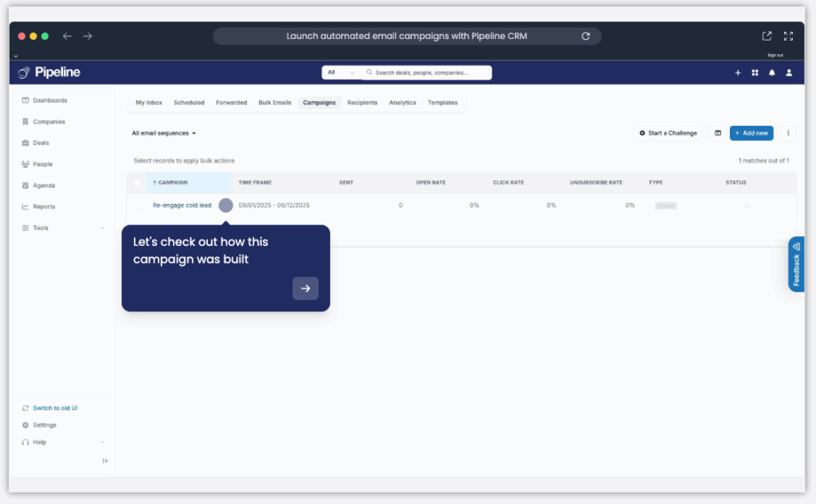This screenshot has height=504, width=816.
Task: Select Dashboards in the sidebar
Action: pos(49,100)
